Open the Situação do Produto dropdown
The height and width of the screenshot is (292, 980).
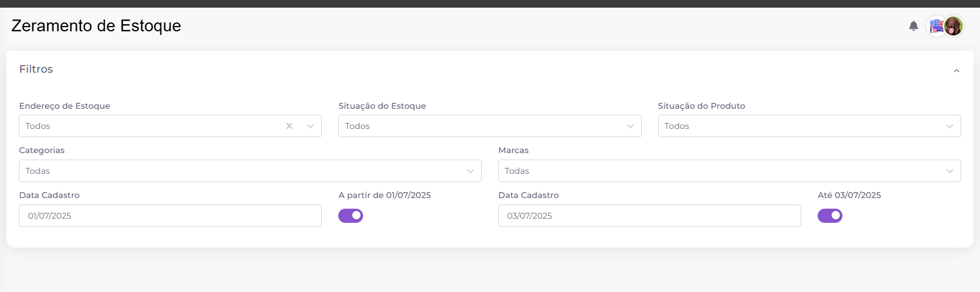click(x=809, y=126)
